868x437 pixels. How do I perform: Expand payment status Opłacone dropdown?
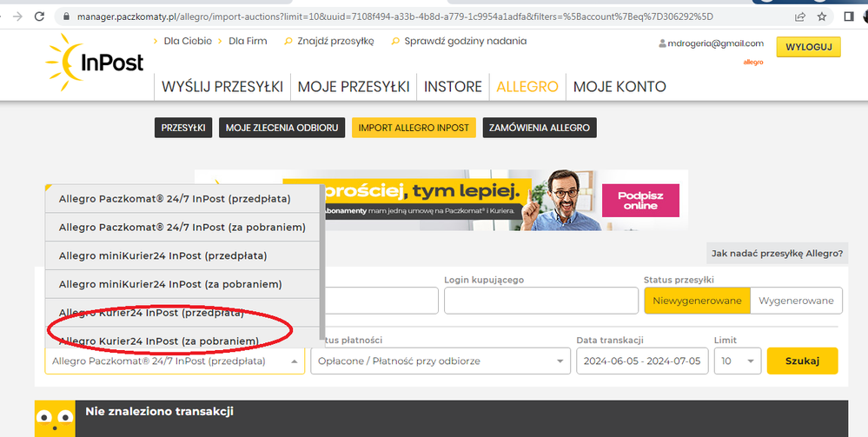point(441,361)
